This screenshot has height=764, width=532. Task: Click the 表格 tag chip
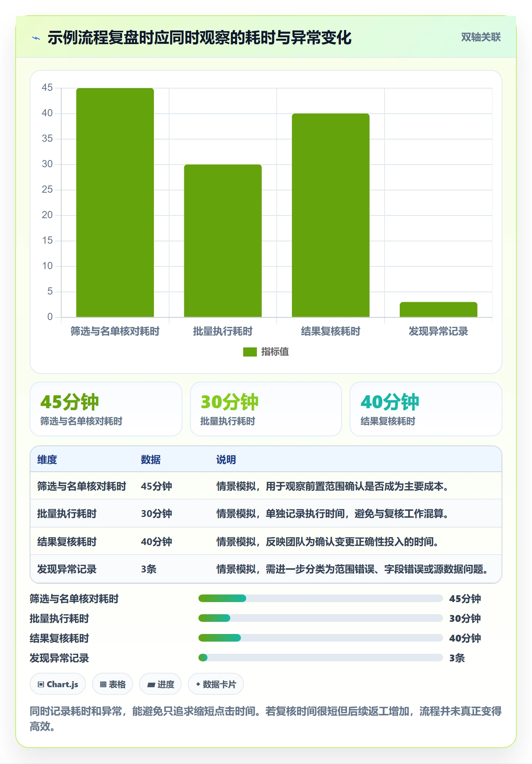point(112,685)
